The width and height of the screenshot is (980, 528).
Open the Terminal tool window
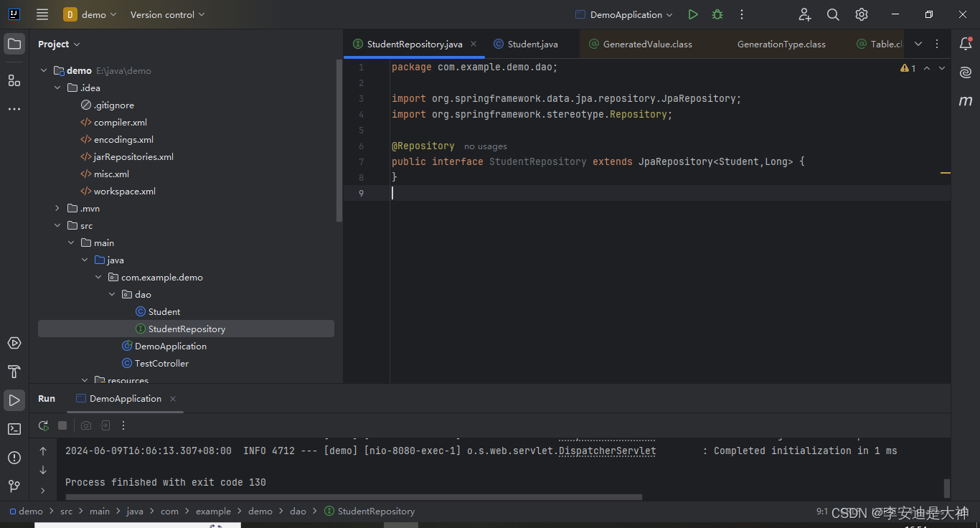pos(14,429)
